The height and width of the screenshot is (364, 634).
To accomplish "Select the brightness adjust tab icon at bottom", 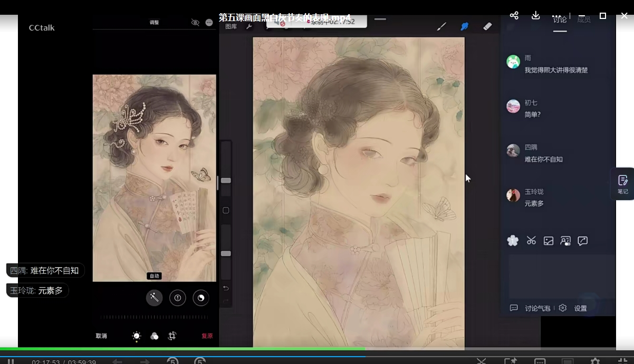I will coord(137,336).
